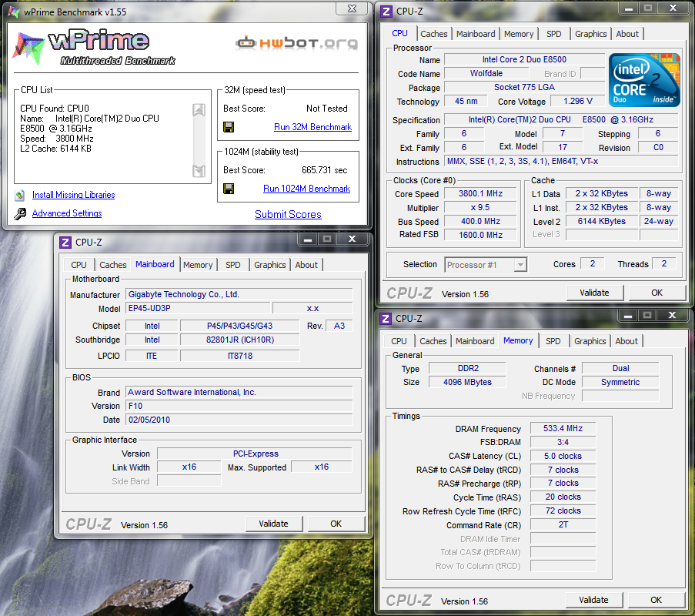Click the Gigabyte Technology manufacturer field
Image resolution: width=695 pixels, height=616 pixels.
coord(239,294)
